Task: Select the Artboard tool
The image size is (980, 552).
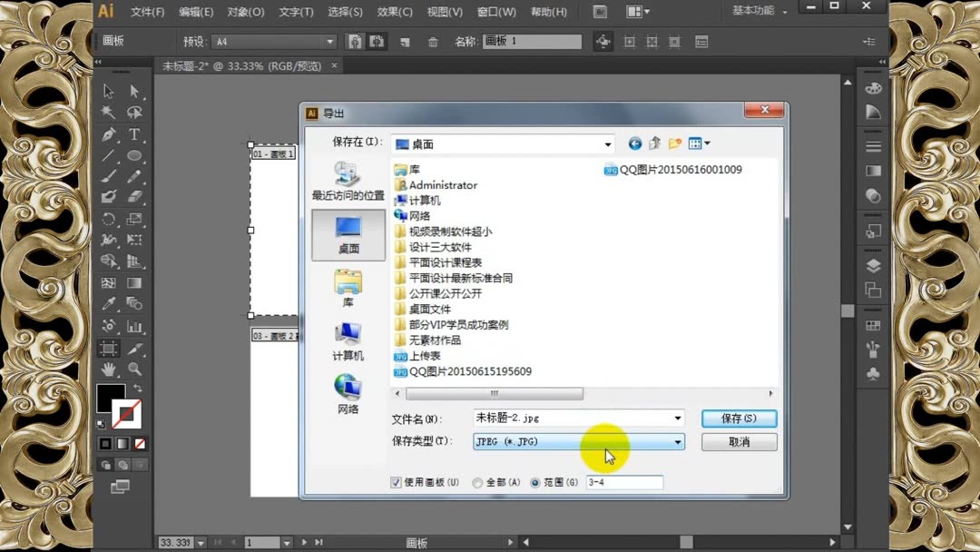Action: tap(108, 349)
